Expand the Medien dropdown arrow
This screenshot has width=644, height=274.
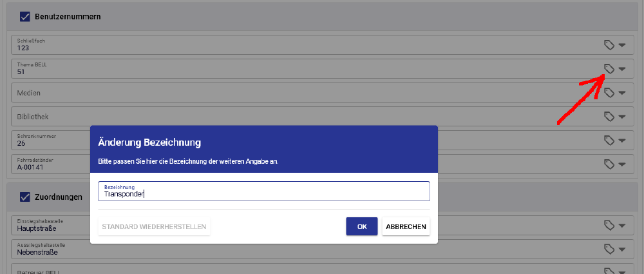click(x=621, y=93)
